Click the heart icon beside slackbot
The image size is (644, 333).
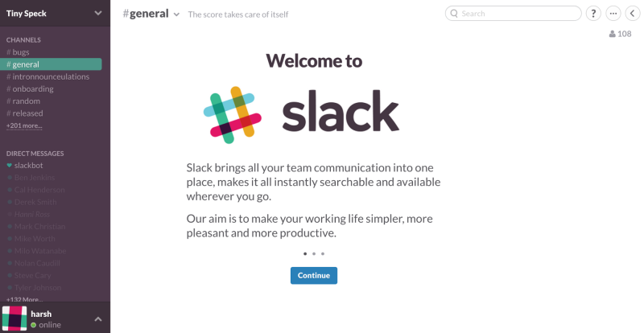click(x=10, y=165)
